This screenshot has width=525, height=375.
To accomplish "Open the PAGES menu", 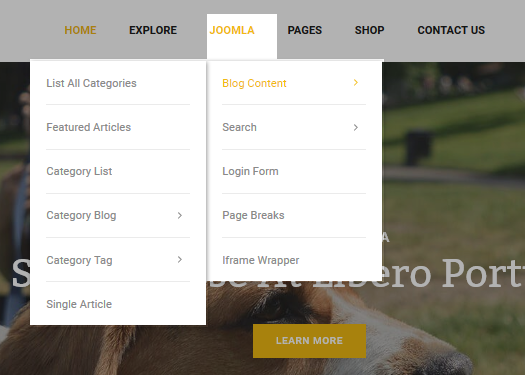I will click(x=304, y=30).
